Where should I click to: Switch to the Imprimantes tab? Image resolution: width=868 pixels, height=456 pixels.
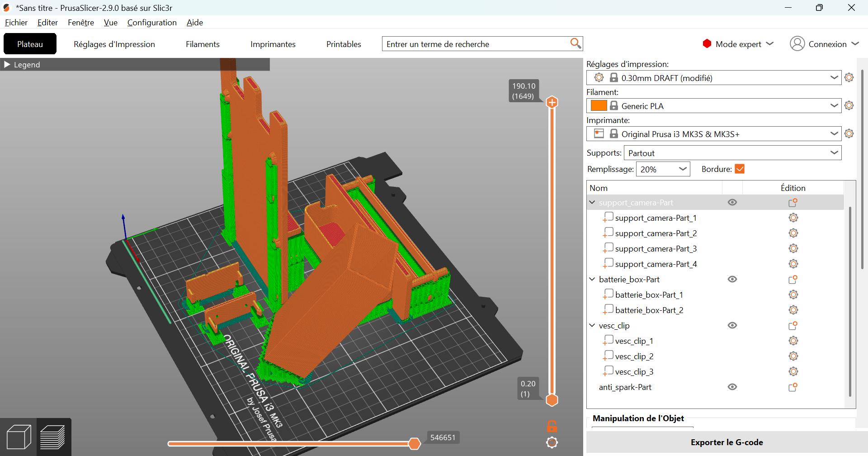point(273,44)
